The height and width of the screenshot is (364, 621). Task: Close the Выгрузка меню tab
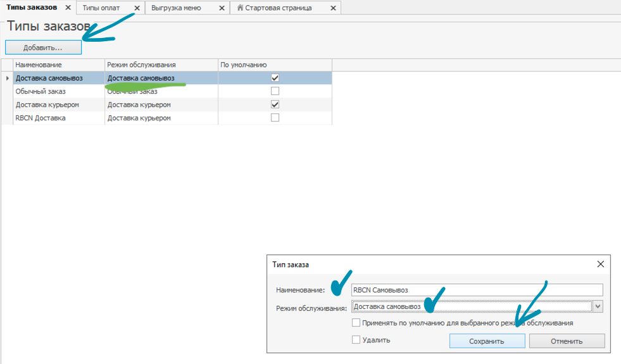[221, 8]
